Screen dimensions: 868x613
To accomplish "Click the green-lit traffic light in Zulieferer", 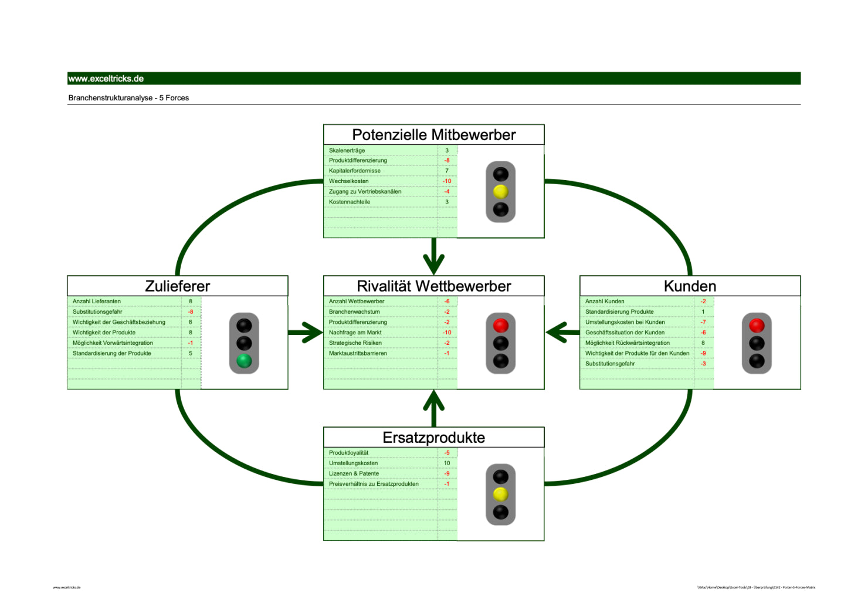I will click(x=244, y=343).
